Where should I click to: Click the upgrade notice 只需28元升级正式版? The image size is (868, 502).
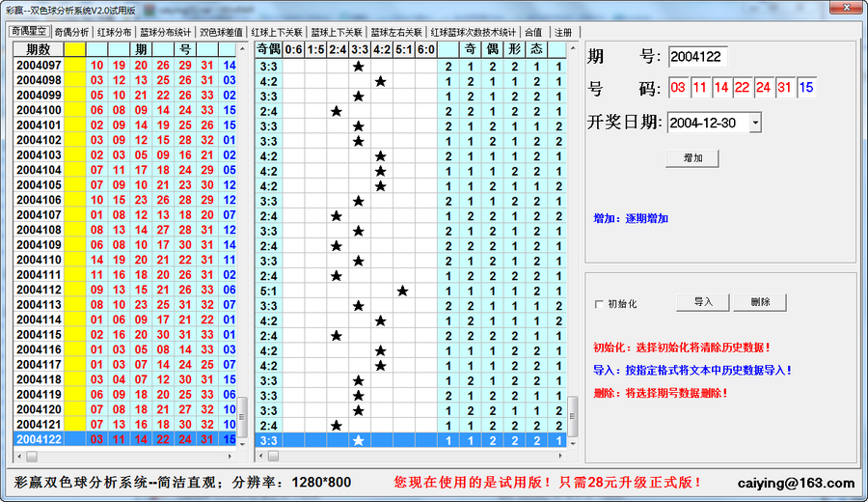pyautogui.click(x=630, y=482)
